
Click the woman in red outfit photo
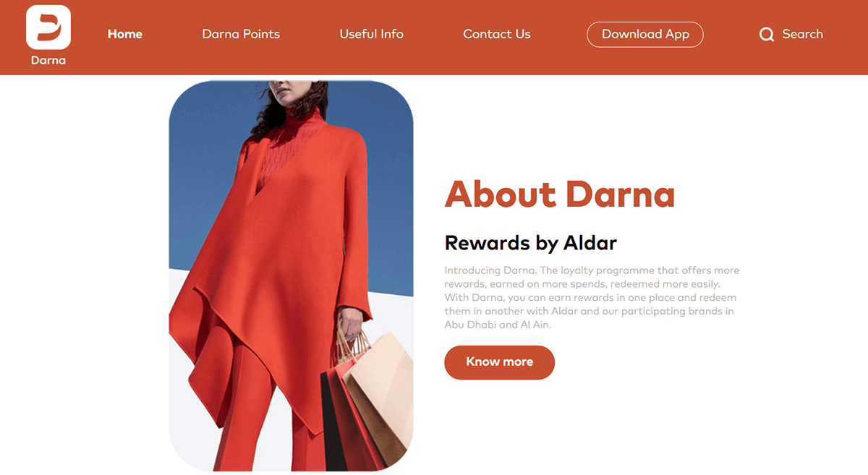291,275
